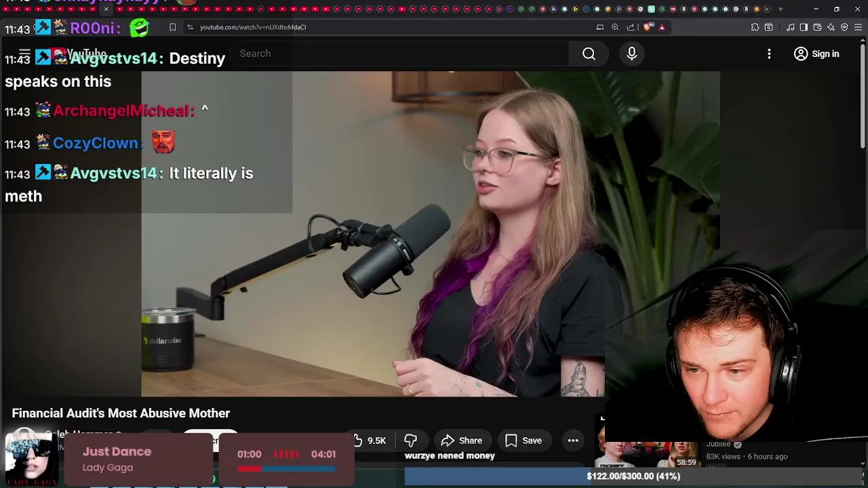Image resolution: width=868 pixels, height=488 pixels.
Task: Activate voice search microphone icon
Action: pyautogui.click(x=631, y=54)
